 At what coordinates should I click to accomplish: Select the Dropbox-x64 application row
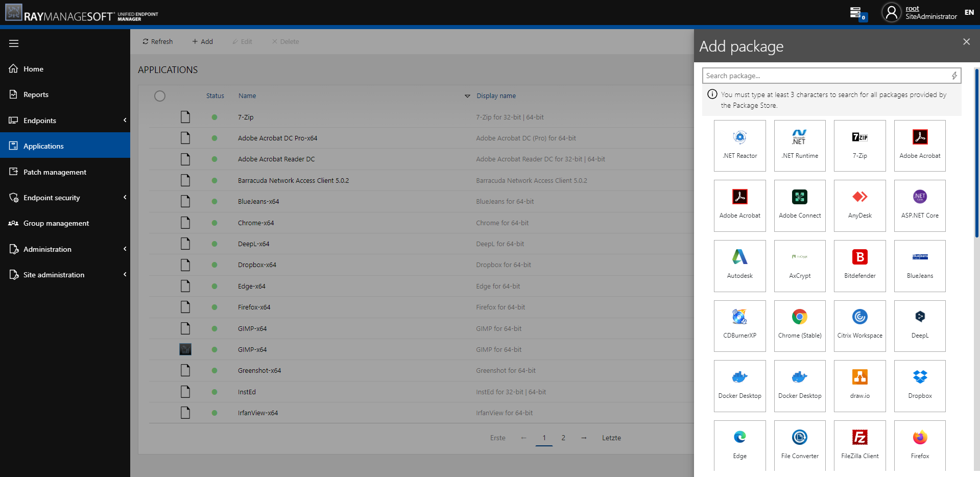point(421,265)
